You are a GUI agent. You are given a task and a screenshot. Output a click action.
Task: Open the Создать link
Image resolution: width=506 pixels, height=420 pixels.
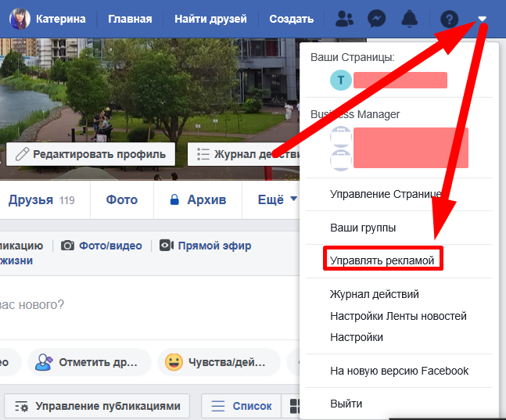click(292, 19)
